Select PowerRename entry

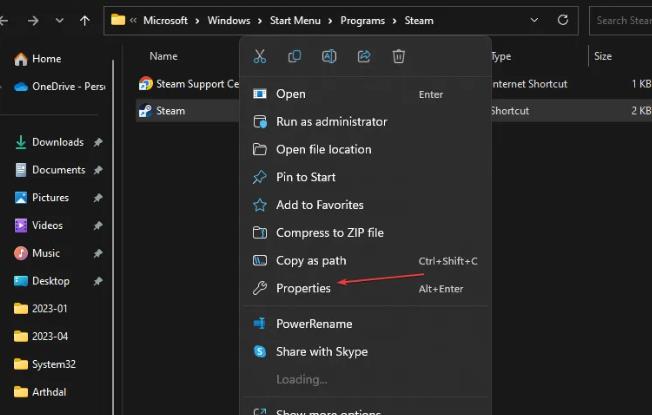point(366,324)
